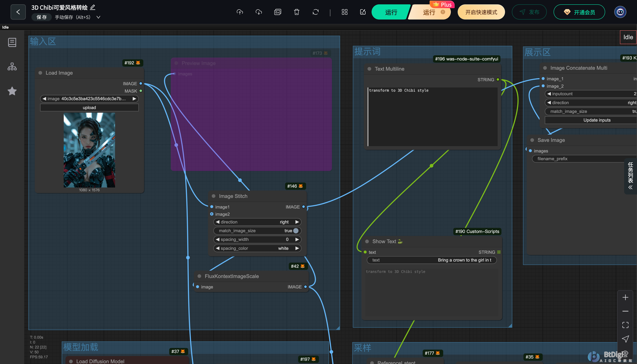Image resolution: width=637 pixels, height=364 pixels.
Task: Open the document list sidebar icon
Action: pyautogui.click(x=12, y=42)
